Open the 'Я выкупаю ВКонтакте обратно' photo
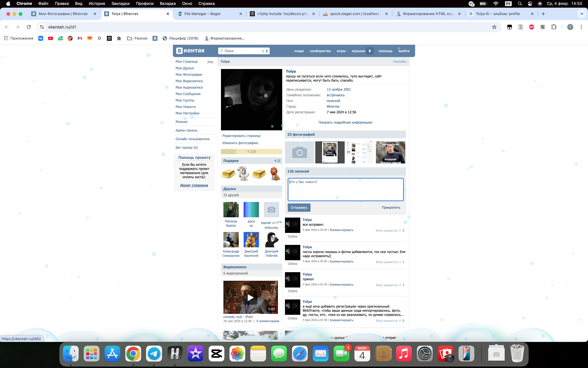Viewport: 588px width, 368px height. pyautogui.click(x=390, y=152)
